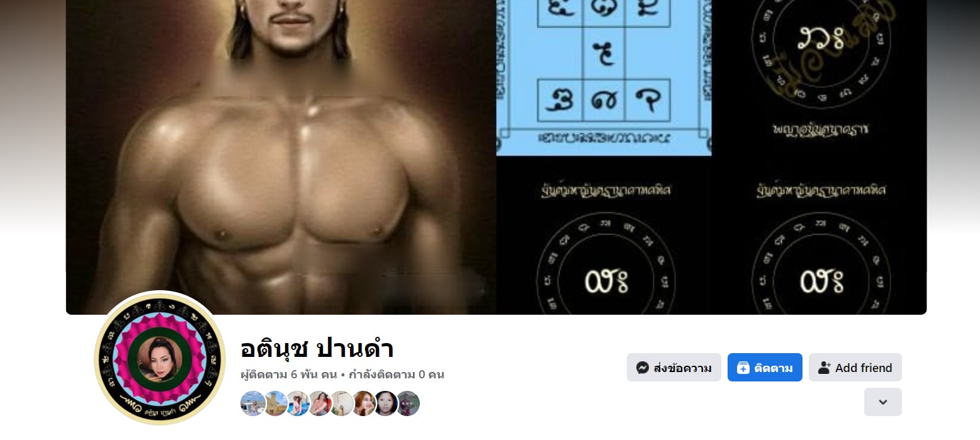Open first follower avatar with white car
Image resolution: width=980 pixels, height=440 pixels.
[253, 403]
